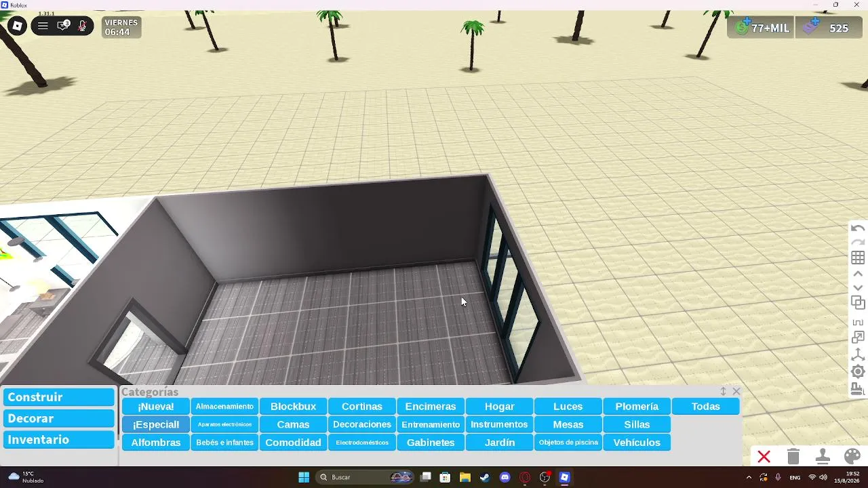The width and height of the screenshot is (868, 488).
Task: Select the Encimeras category
Action: click(431, 407)
